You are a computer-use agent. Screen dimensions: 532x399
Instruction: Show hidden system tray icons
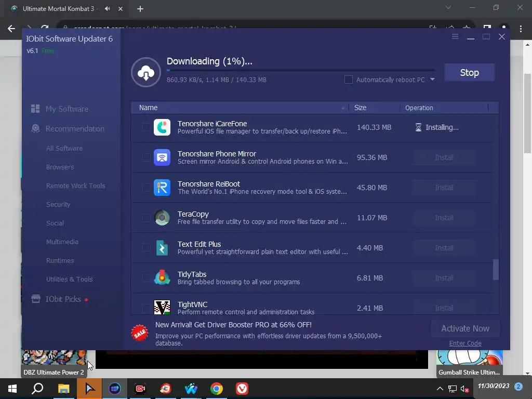click(x=440, y=389)
